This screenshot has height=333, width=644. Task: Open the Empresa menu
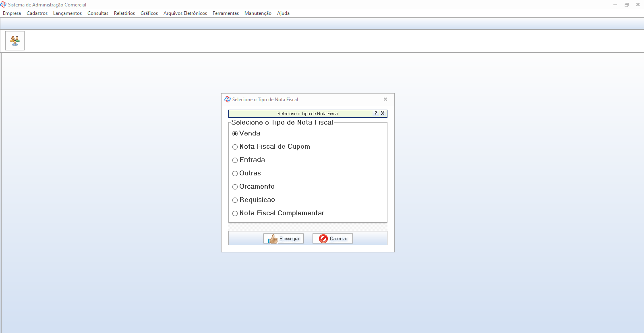(x=12, y=13)
